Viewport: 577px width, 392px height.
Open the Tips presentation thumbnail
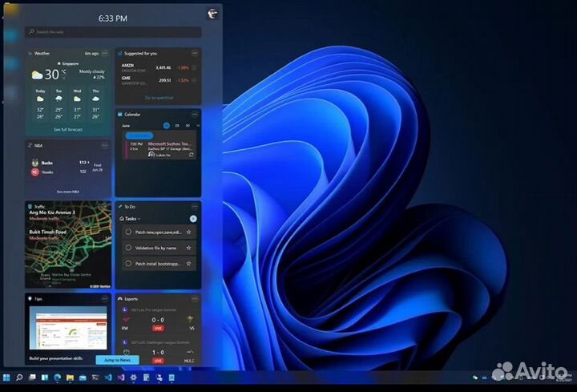point(68,328)
